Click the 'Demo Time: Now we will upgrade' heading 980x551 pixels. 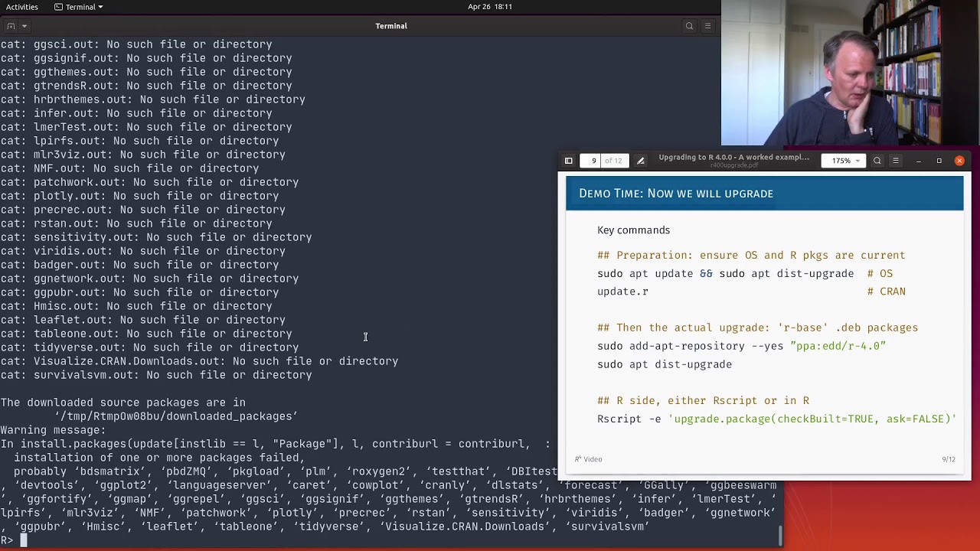pyautogui.click(x=676, y=194)
